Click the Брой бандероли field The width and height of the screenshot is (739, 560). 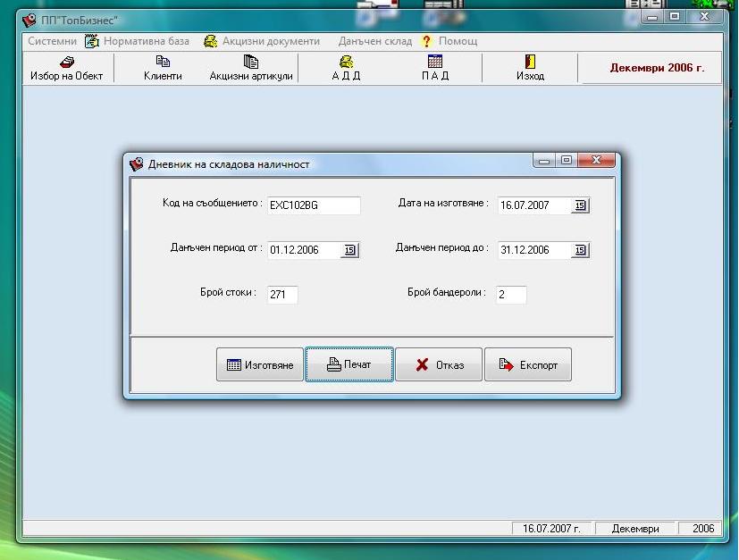511,295
